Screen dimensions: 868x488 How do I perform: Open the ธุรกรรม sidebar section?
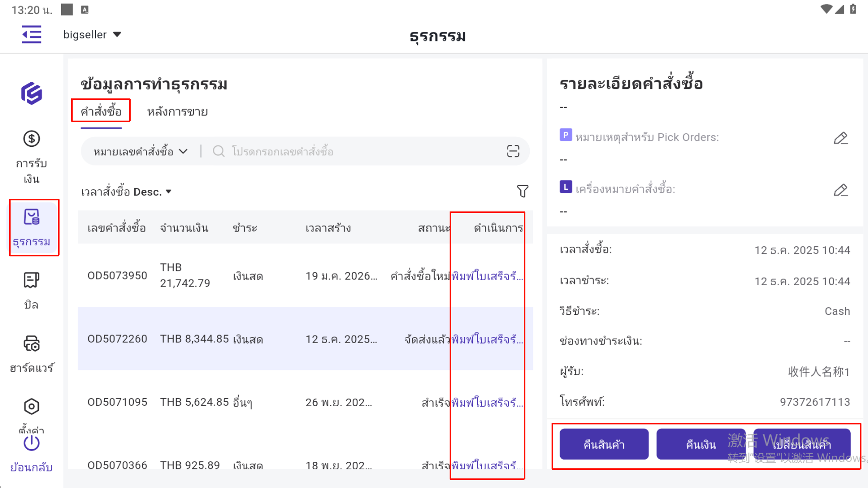32,228
